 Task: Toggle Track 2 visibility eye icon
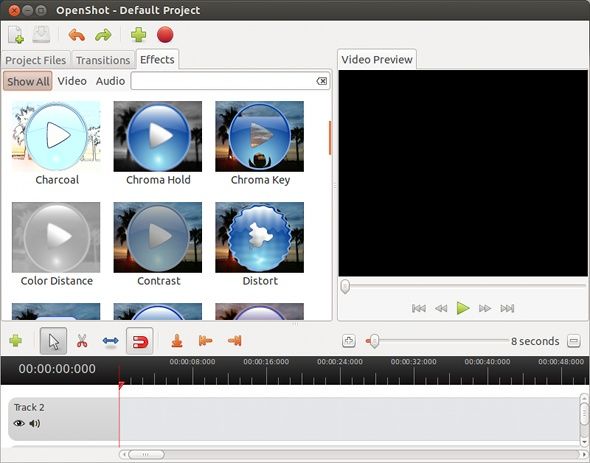click(19, 423)
